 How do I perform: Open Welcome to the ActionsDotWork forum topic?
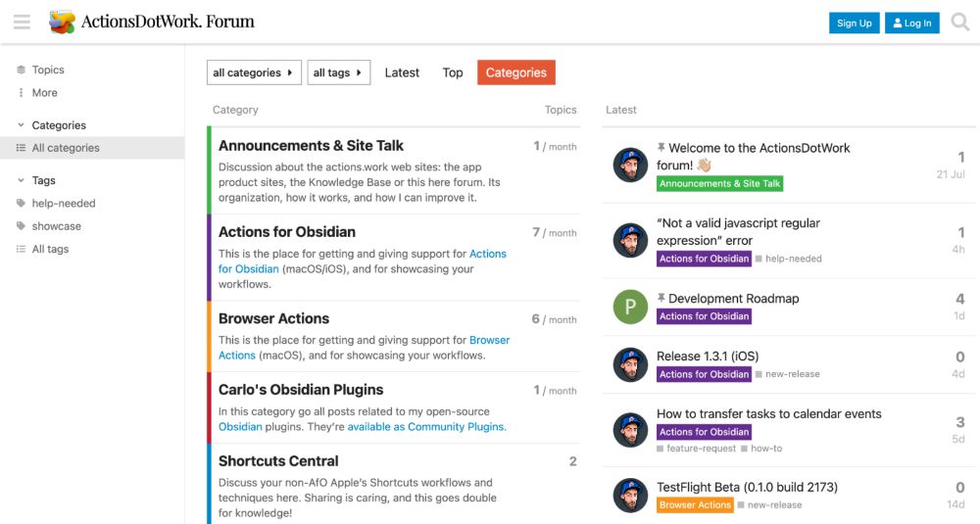[753, 156]
